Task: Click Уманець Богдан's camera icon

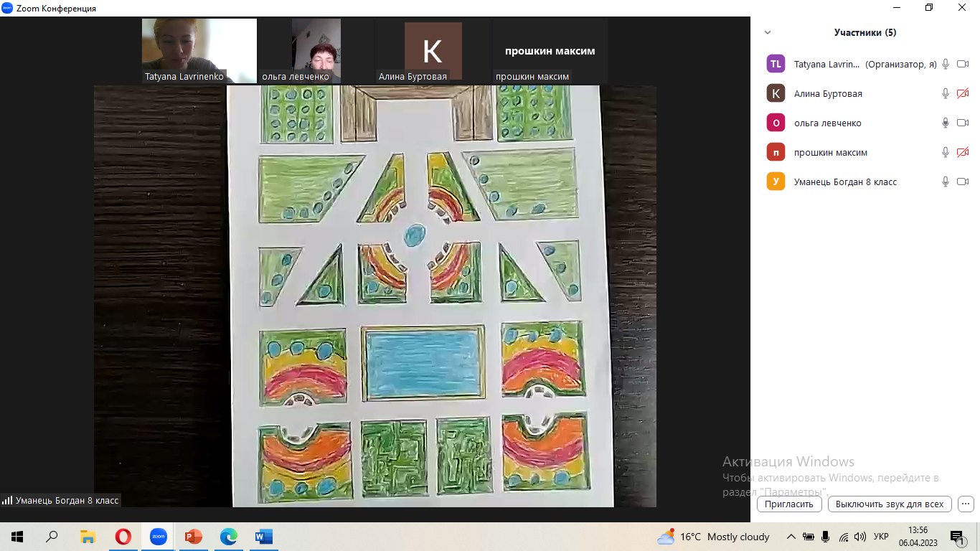Action: (x=963, y=182)
